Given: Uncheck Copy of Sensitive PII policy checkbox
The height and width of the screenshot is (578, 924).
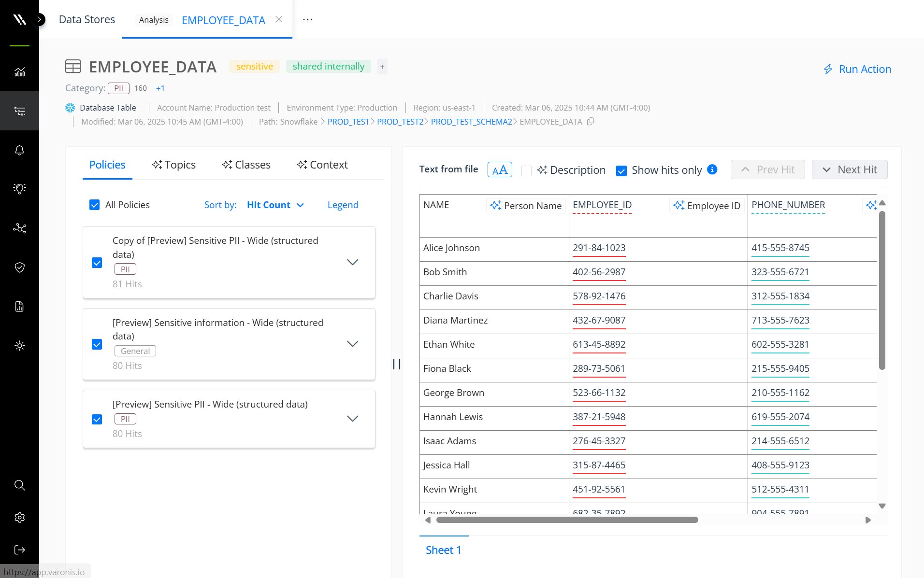Looking at the screenshot, I should [97, 263].
